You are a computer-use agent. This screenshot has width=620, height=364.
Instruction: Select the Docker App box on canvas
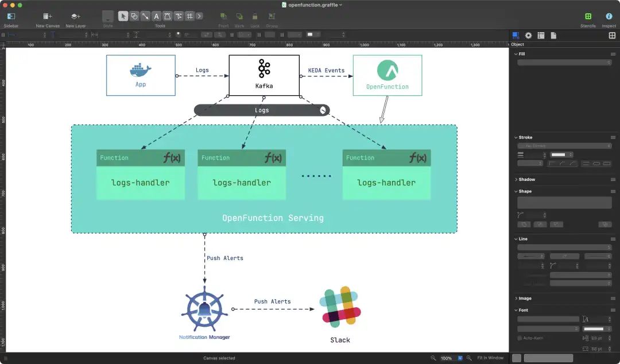pyautogui.click(x=141, y=76)
